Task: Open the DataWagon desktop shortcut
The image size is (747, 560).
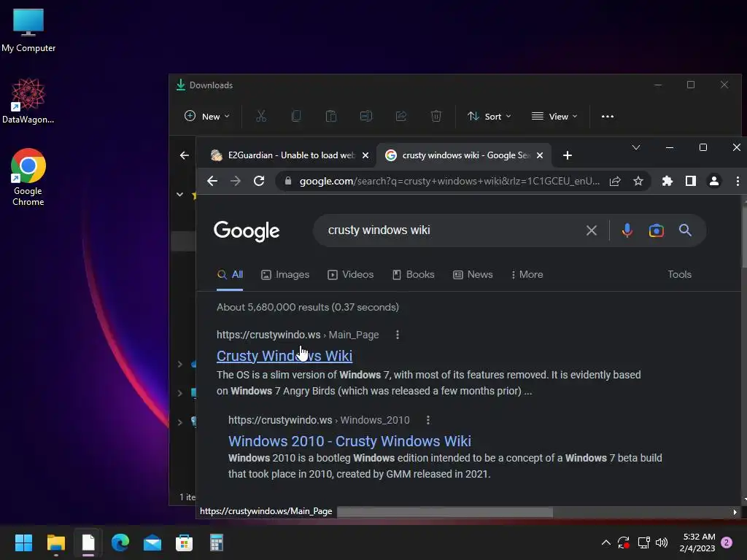Action: [28, 101]
